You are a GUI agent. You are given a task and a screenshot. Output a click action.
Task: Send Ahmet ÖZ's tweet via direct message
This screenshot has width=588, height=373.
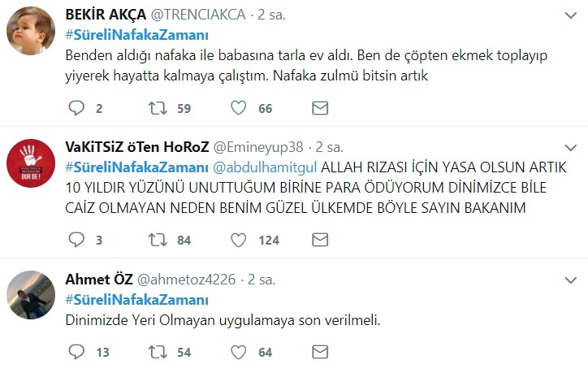[321, 352]
